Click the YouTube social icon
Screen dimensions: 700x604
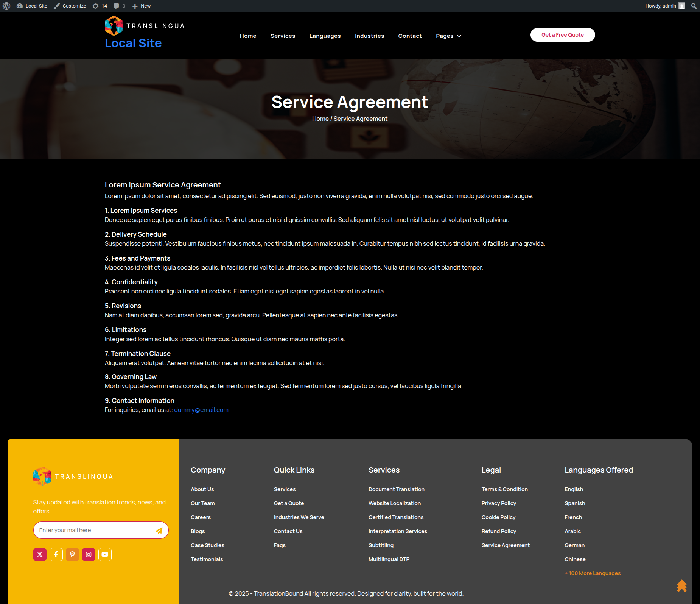coord(105,554)
